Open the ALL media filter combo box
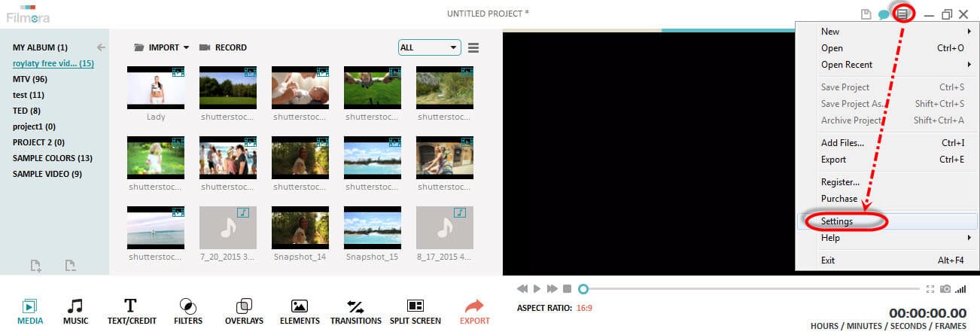Image resolution: width=980 pixels, height=335 pixels. pyautogui.click(x=429, y=47)
